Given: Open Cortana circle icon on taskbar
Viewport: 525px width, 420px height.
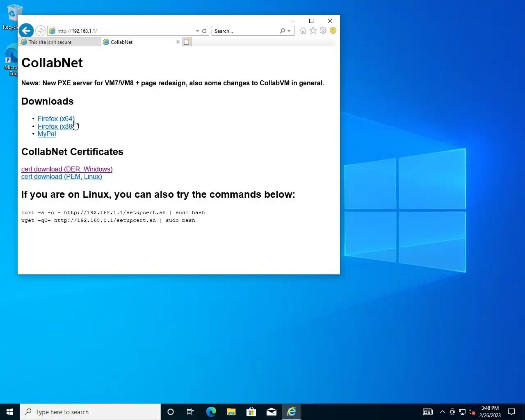Looking at the screenshot, I should click(x=171, y=412).
